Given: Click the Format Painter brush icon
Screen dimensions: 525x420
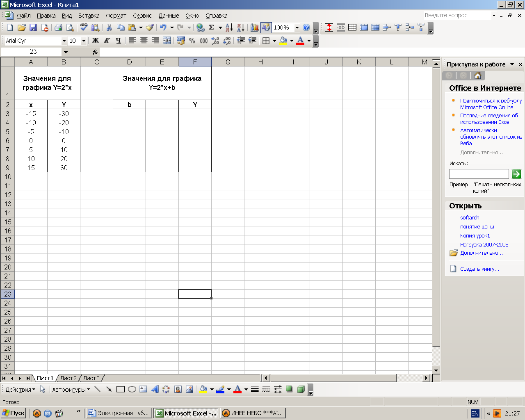Looking at the screenshot, I should point(150,27).
